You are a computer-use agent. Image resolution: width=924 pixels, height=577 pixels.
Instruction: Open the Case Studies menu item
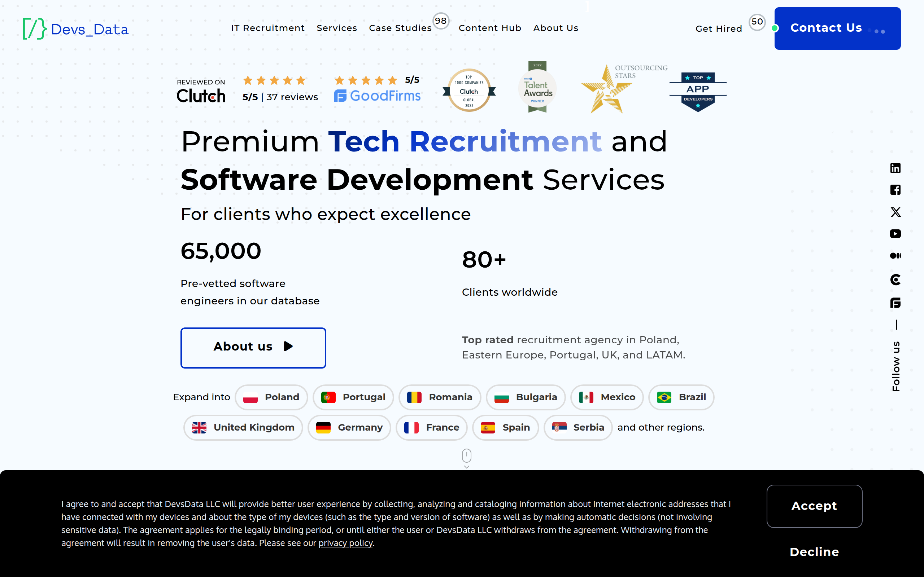pos(400,28)
